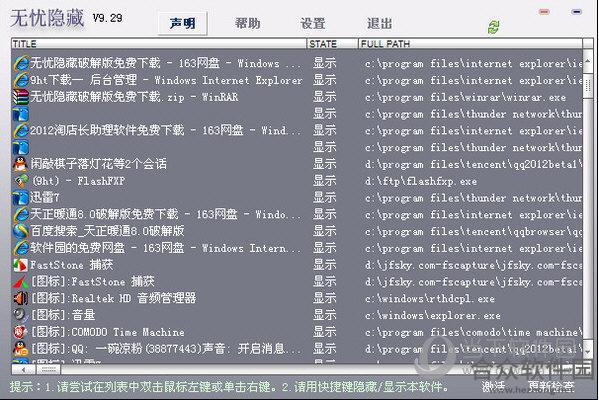Select row 无忧隐藏破解版免费下载.zip - WinRAR
This screenshot has width=599, height=400.
297,97
